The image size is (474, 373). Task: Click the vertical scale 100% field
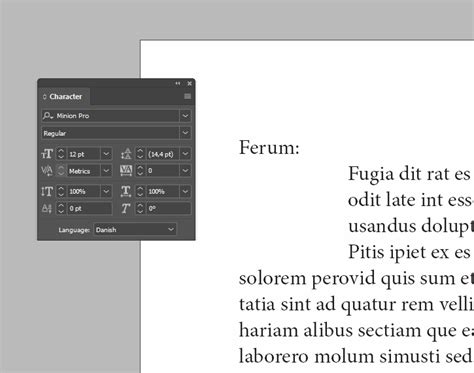[x=83, y=191]
